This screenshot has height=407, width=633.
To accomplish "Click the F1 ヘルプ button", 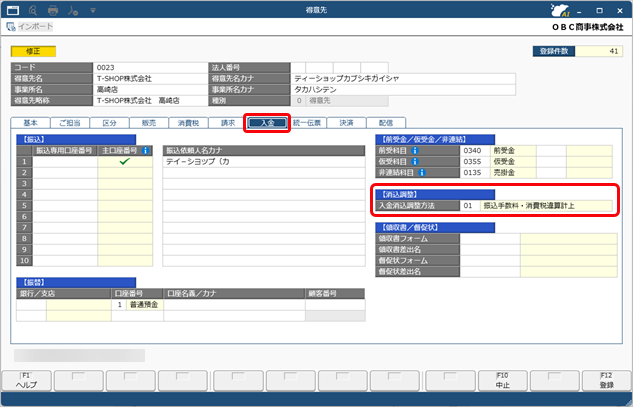I will click(27, 381).
